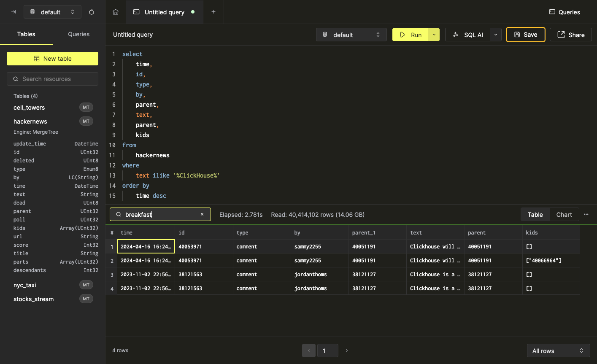Image resolution: width=597 pixels, height=364 pixels.
Task: Share the query
Action: pos(570,35)
